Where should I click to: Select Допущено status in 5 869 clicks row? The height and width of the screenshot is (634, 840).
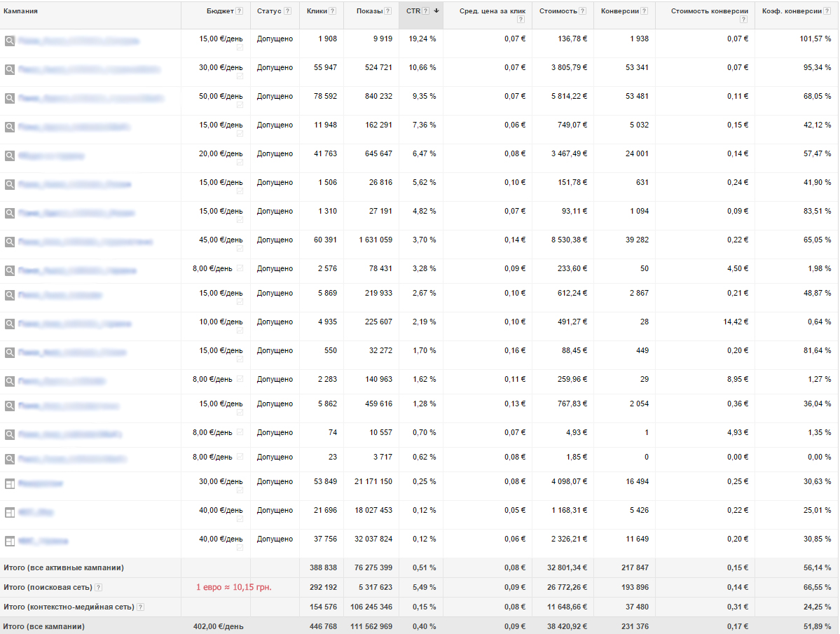coord(275,294)
